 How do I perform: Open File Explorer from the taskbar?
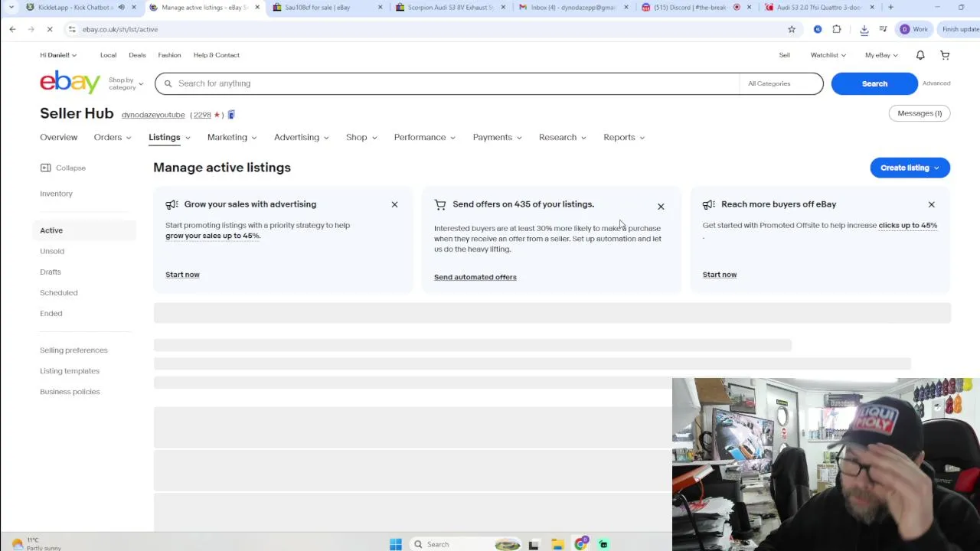coord(557,544)
